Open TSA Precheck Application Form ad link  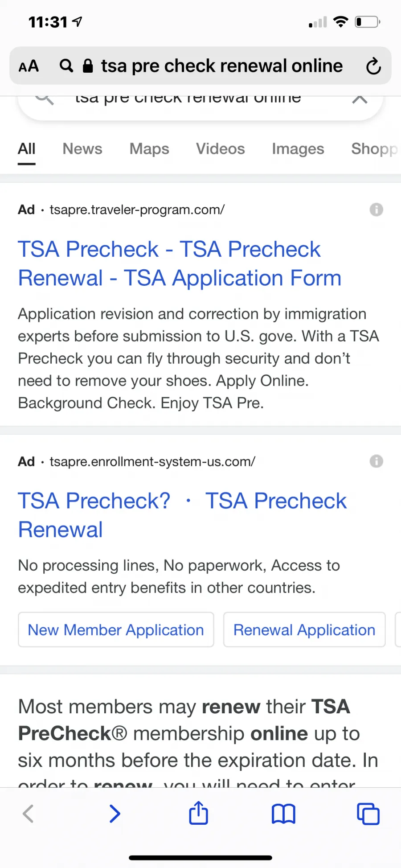click(180, 263)
